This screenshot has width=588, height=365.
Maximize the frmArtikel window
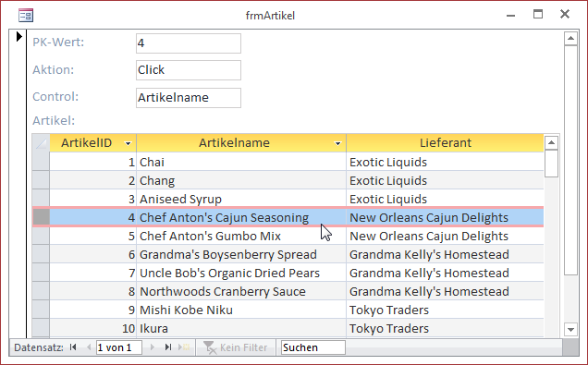click(538, 14)
